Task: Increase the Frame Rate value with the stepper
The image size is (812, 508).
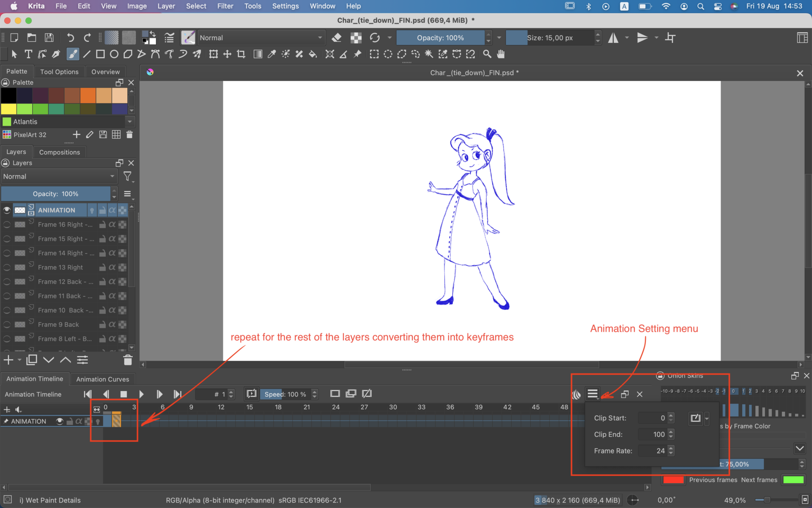Action: (x=671, y=449)
